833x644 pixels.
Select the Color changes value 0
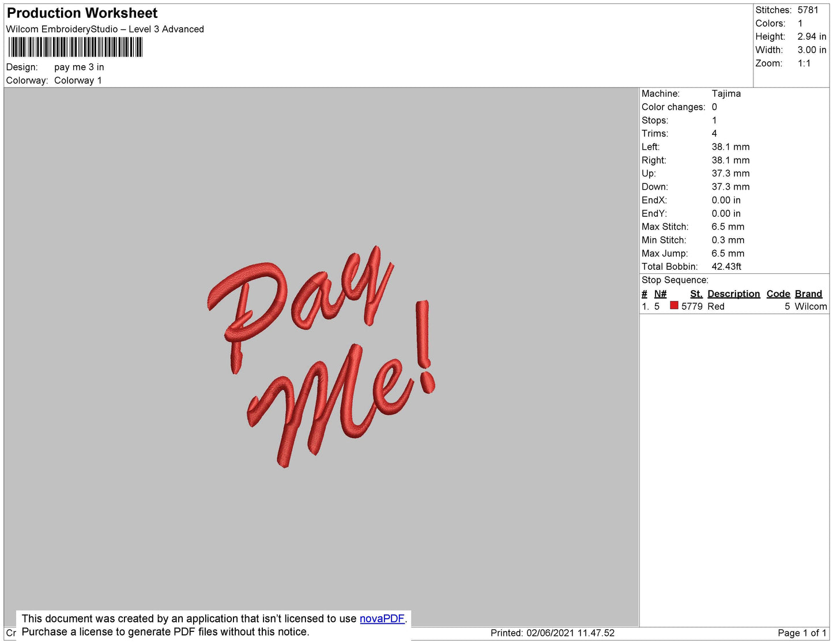(714, 107)
